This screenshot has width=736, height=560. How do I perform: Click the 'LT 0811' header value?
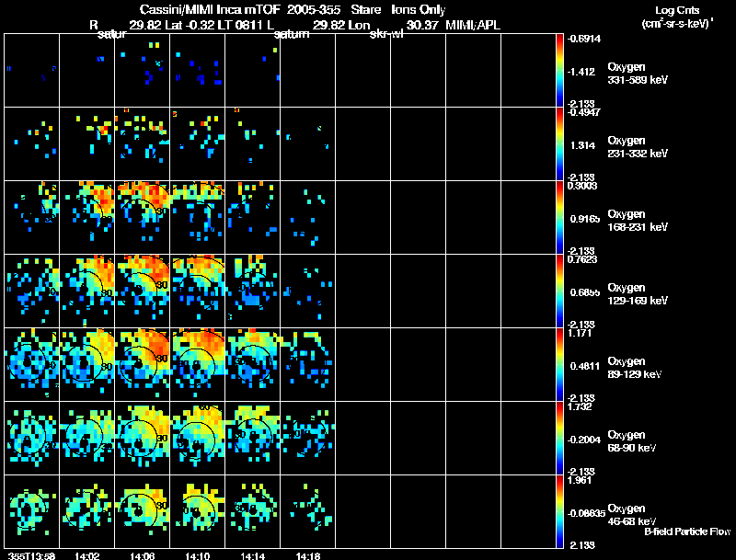(x=241, y=25)
